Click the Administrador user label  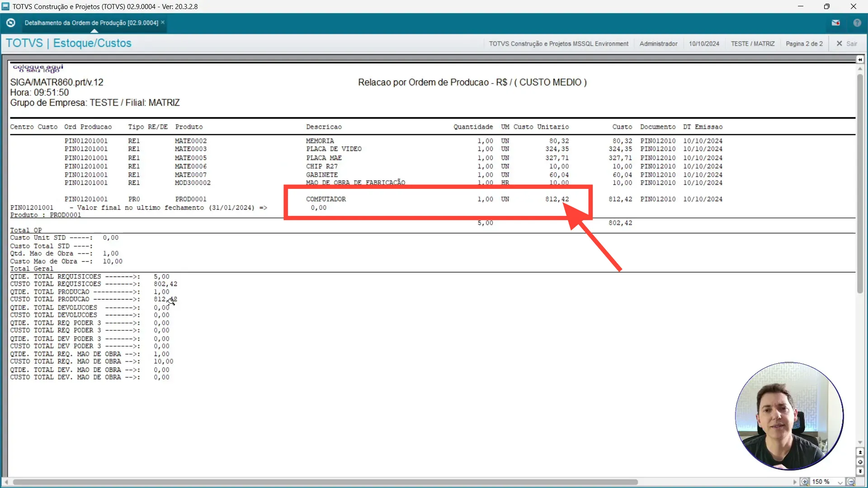[658, 43]
